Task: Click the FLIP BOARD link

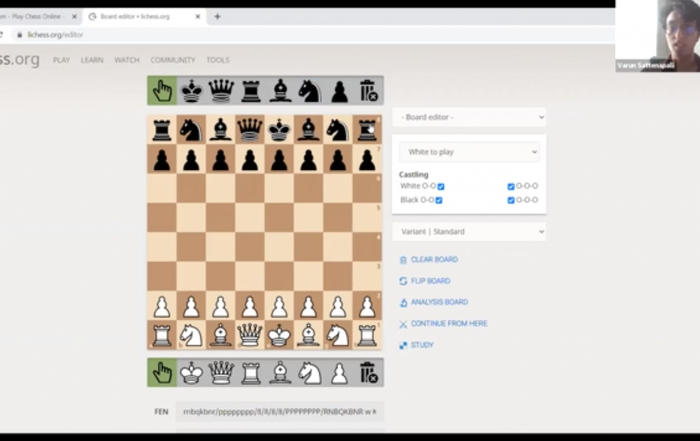Action: [430, 281]
